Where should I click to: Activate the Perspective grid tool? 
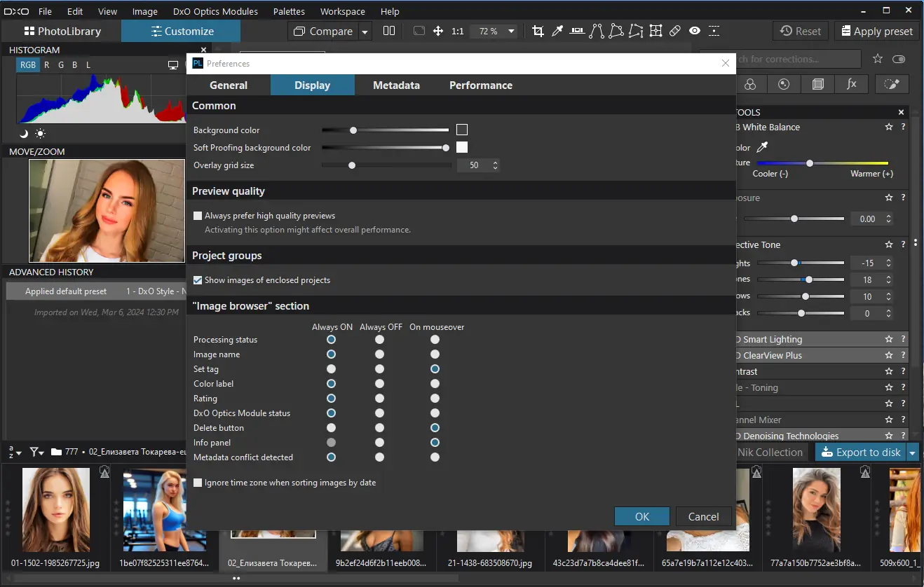tap(655, 31)
